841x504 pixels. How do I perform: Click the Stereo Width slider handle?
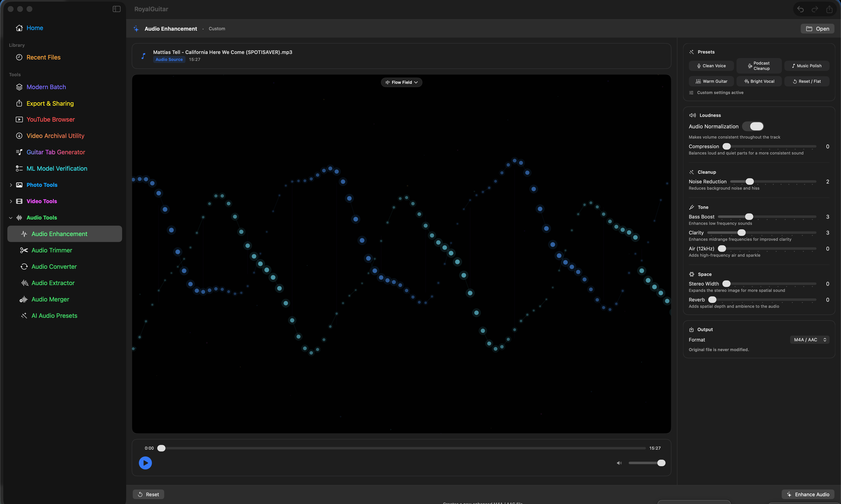(x=726, y=284)
